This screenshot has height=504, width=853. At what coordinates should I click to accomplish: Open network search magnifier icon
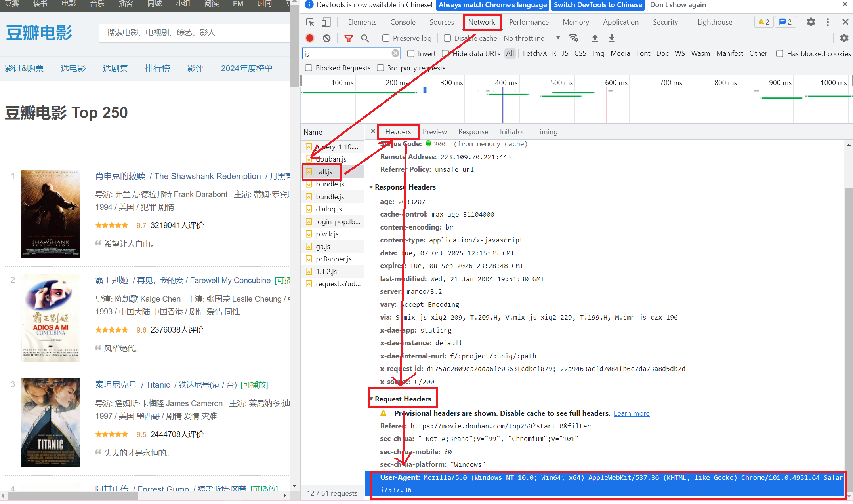pyautogui.click(x=365, y=38)
